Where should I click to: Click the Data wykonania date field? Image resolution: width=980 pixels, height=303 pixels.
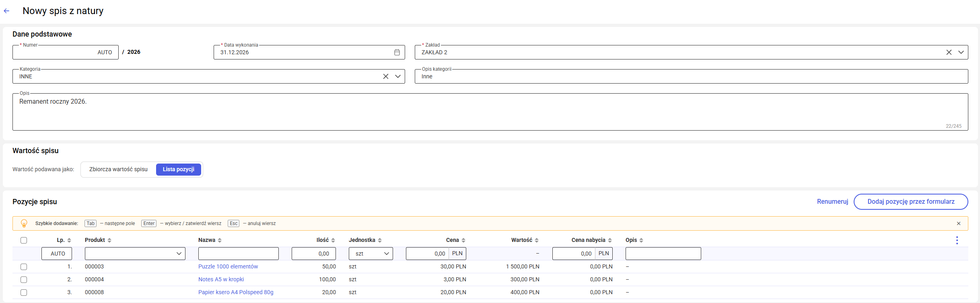click(x=309, y=52)
